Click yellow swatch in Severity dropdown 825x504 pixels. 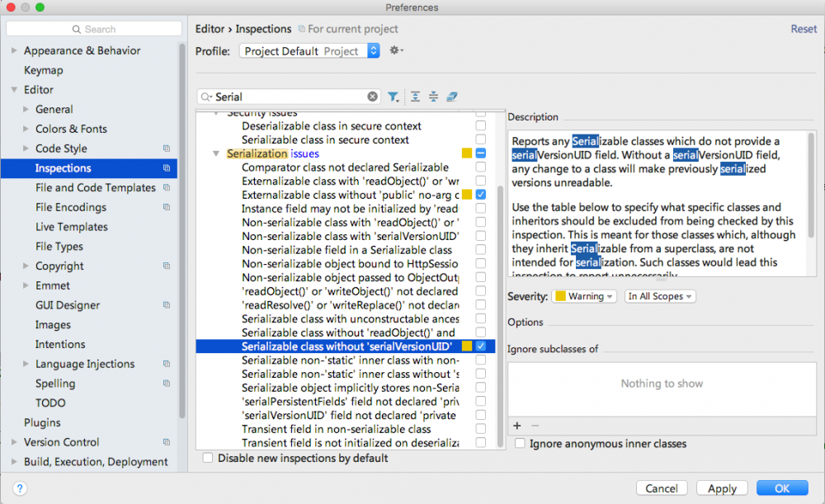click(x=560, y=296)
